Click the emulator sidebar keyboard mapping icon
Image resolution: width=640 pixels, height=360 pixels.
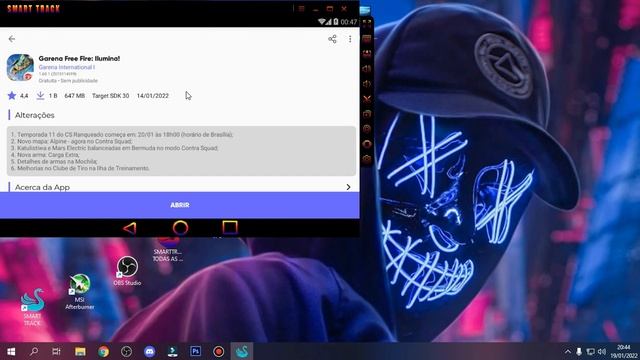coord(367,39)
